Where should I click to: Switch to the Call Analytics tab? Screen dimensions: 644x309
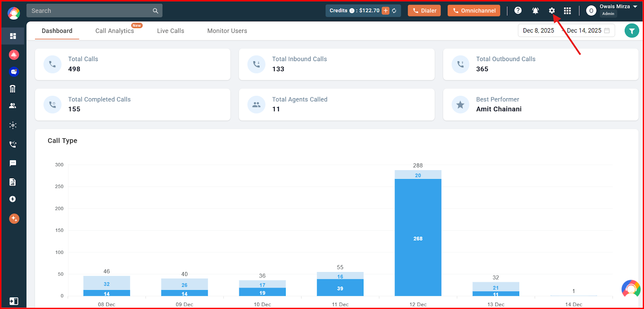(115, 31)
